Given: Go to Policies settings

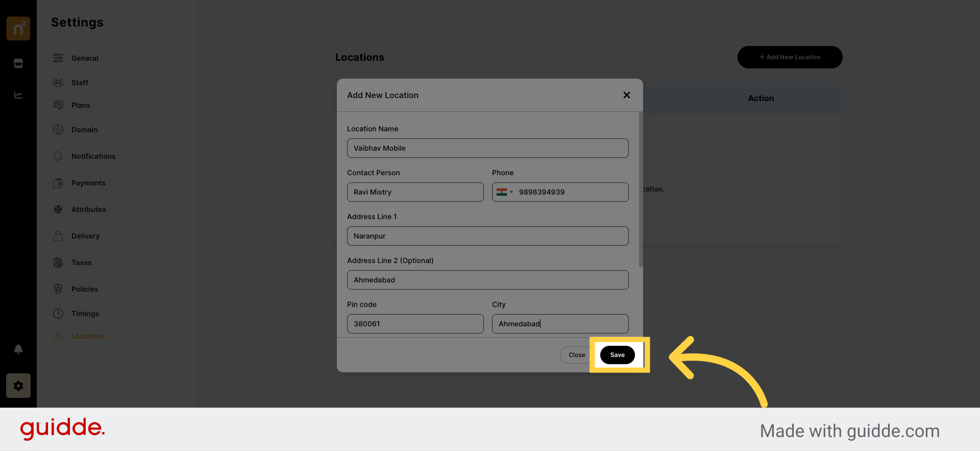Looking at the screenshot, I should coord(85,289).
